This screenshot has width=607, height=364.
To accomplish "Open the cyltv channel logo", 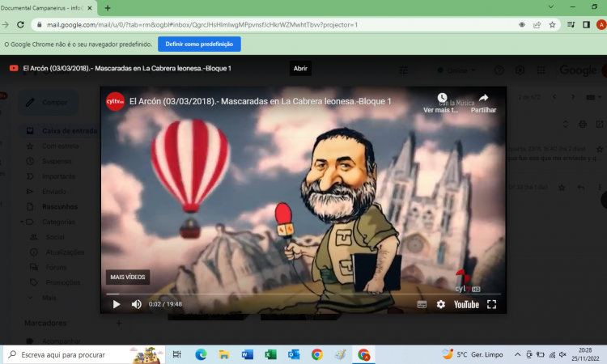I will [115, 101].
